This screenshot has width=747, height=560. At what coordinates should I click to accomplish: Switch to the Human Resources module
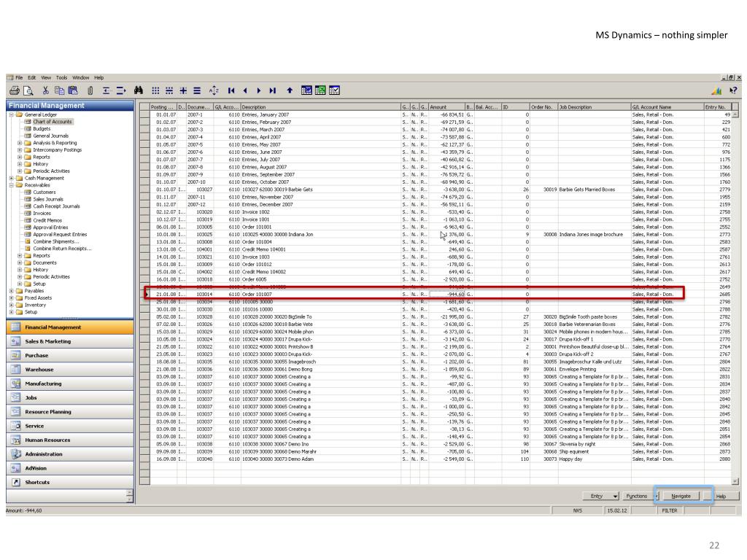point(70,440)
